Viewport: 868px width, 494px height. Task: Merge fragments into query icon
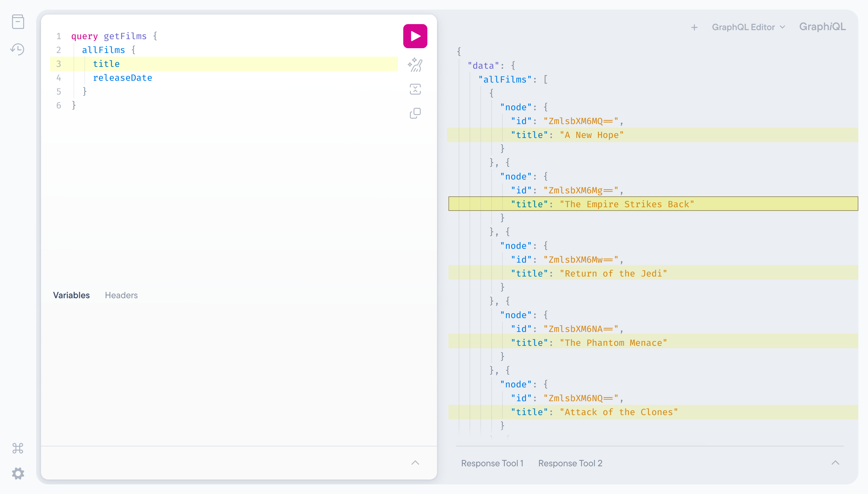(x=415, y=89)
